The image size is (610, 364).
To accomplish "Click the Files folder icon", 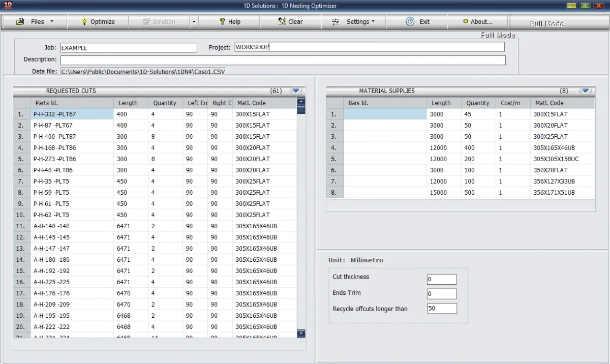I will pyautogui.click(x=20, y=22).
